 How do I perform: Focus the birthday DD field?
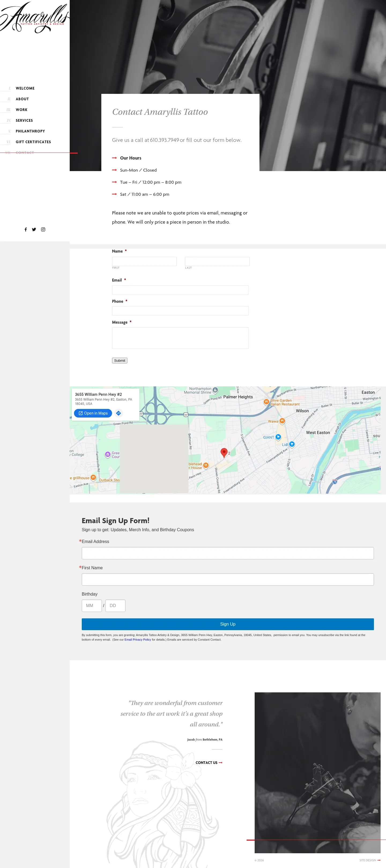[115, 606]
